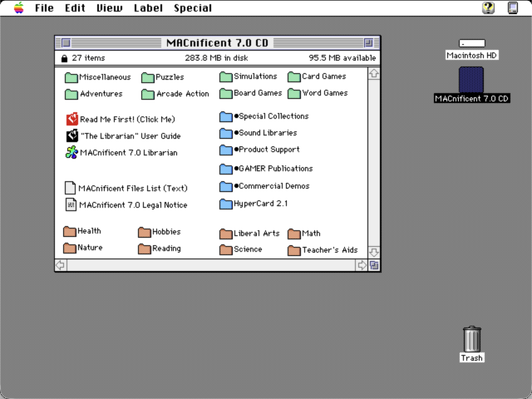Click the horizontal scrollbar right arrow

point(362,265)
